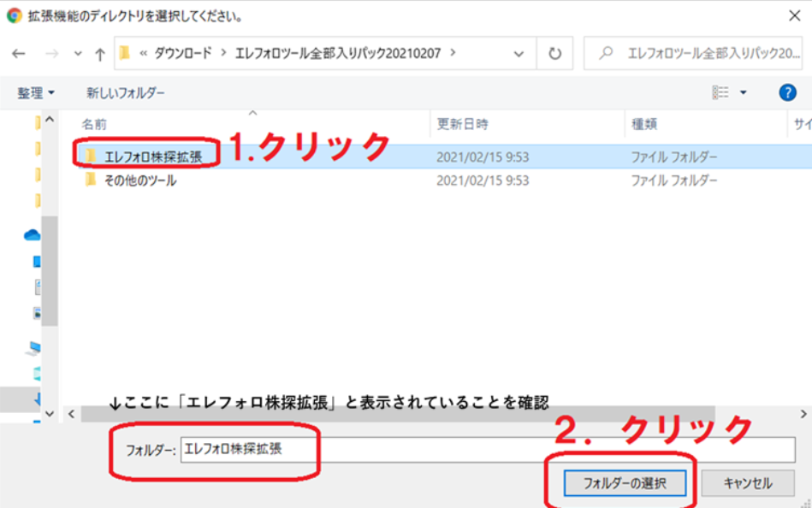Click the folder icon in address bar

pos(124,53)
